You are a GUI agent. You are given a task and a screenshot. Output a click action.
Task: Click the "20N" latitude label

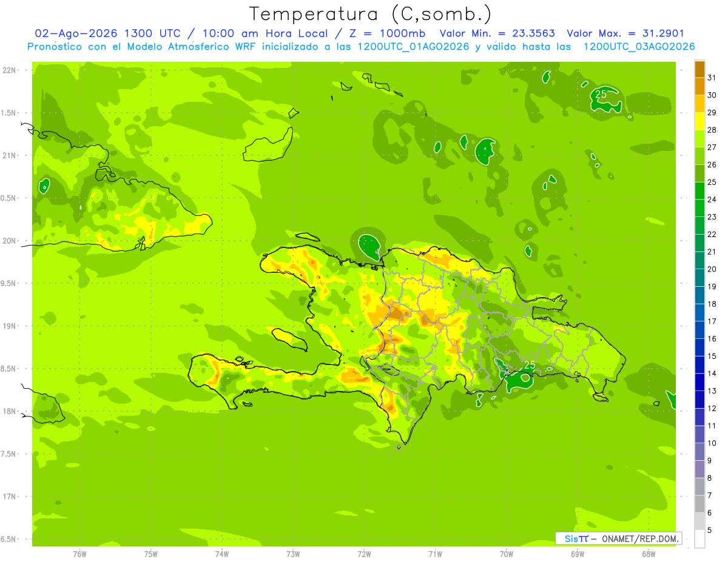coord(10,241)
